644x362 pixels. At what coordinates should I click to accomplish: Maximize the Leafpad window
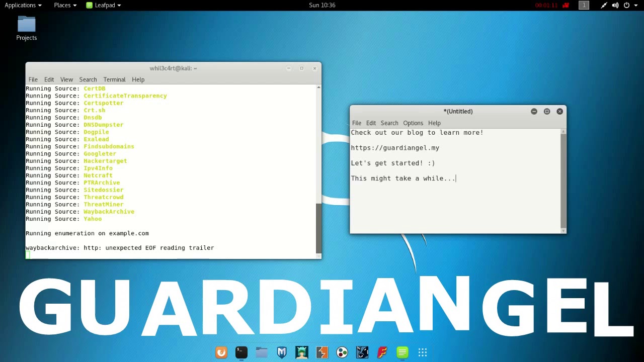(547, 111)
